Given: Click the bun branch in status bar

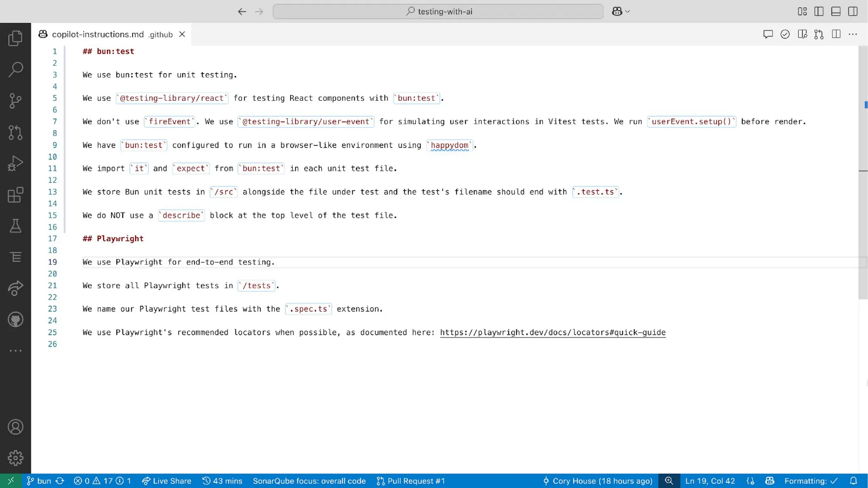Looking at the screenshot, I should pos(39,481).
